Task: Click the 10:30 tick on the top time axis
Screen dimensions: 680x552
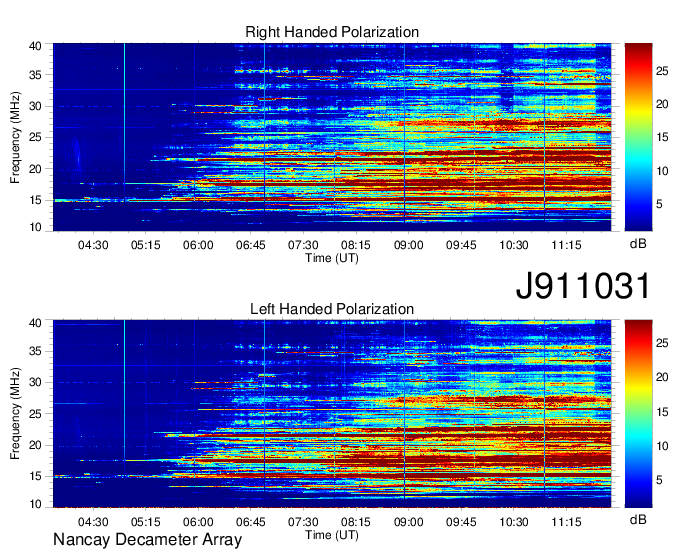Action: click(x=514, y=245)
